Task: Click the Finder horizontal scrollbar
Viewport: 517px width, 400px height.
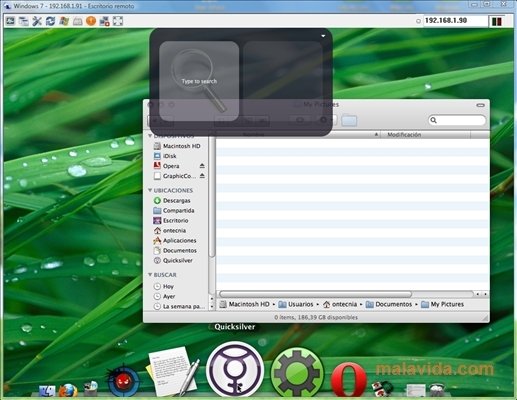Action: coord(315,294)
